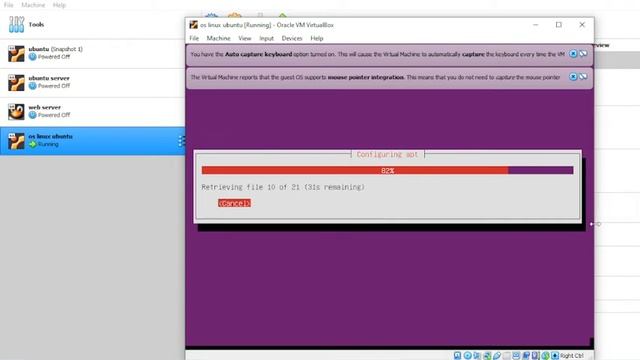The height and width of the screenshot is (360, 640).
Task: Click the 82% apt progress bar
Action: point(387,170)
